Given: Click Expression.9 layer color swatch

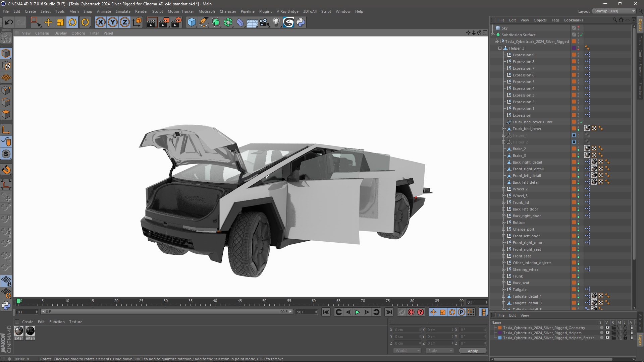Looking at the screenshot, I should point(574,55).
